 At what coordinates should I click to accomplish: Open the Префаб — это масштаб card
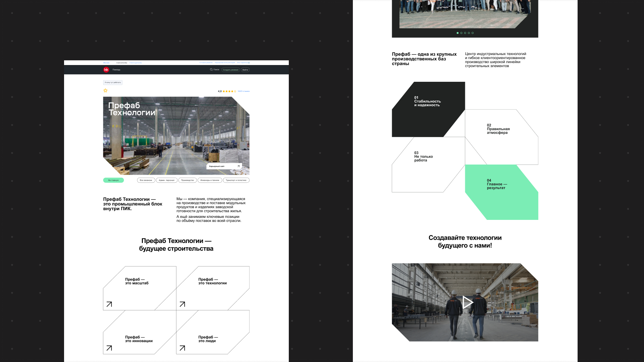coord(140,288)
